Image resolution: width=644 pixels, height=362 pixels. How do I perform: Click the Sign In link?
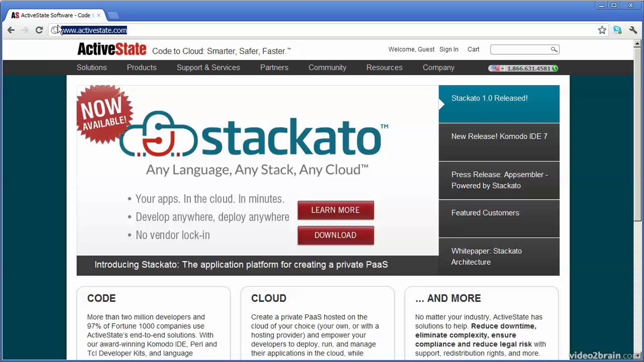pyautogui.click(x=449, y=49)
